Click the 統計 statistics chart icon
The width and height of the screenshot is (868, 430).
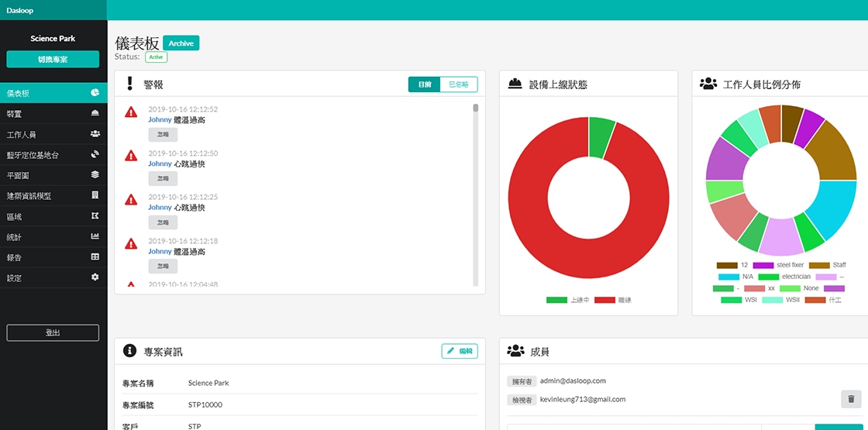pyautogui.click(x=95, y=236)
